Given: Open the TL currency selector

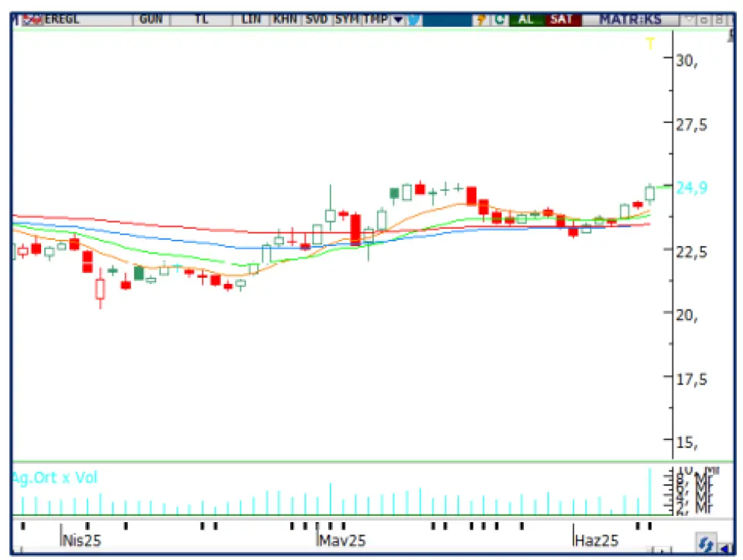Looking at the screenshot, I should tap(201, 19).
